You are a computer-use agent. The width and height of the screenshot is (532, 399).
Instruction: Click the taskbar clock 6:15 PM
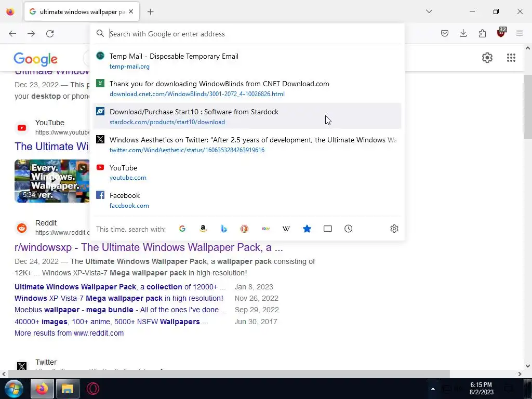click(481, 388)
